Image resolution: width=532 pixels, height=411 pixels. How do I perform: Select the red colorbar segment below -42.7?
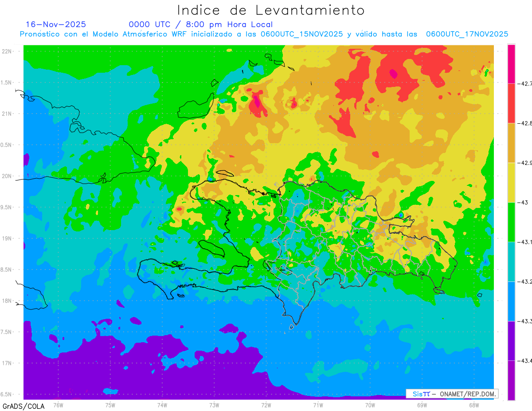pos(511,103)
